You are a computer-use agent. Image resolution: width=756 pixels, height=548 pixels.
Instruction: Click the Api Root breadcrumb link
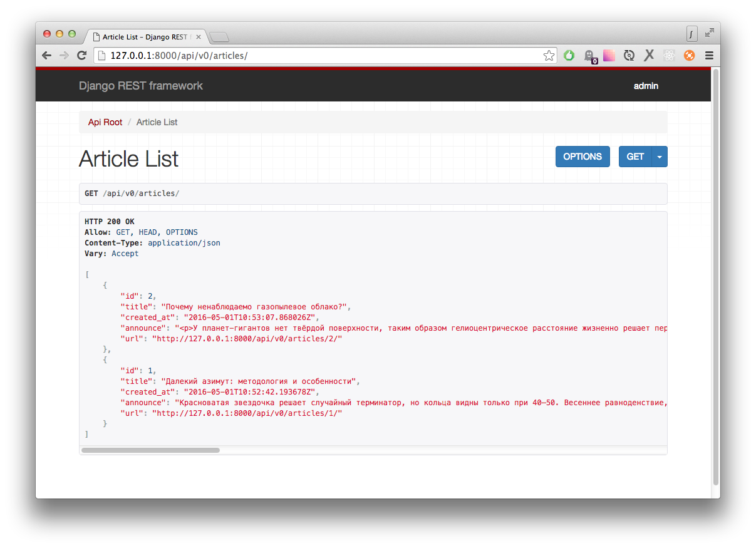[105, 122]
